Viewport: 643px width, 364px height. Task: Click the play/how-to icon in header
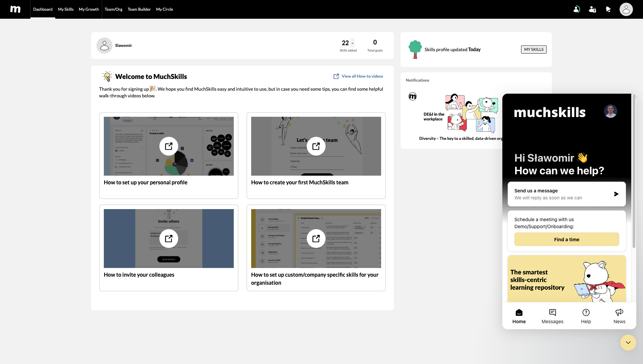tap(608, 9)
